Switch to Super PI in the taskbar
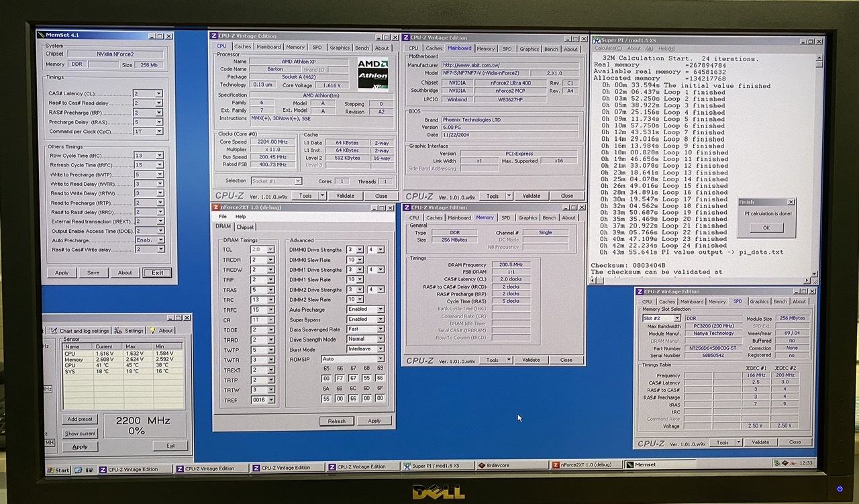859x504 pixels. pyautogui.click(x=438, y=466)
